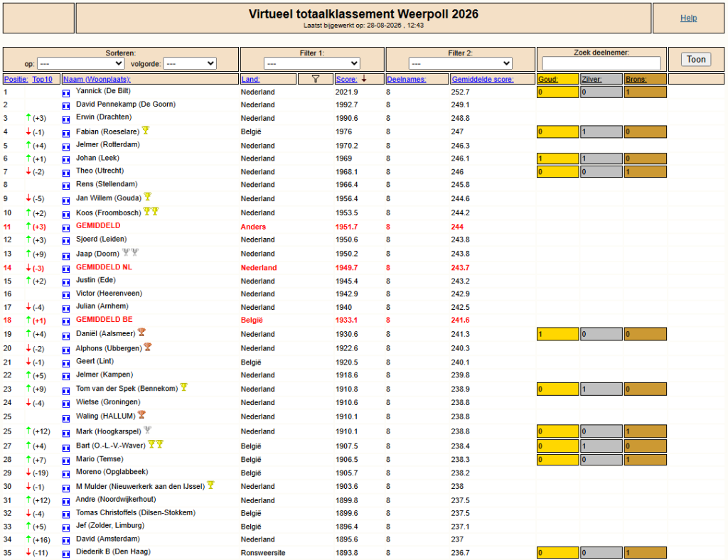The height and width of the screenshot is (560, 728).
Task: Focus the Zoek deelnemer search field
Action: click(601, 63)
